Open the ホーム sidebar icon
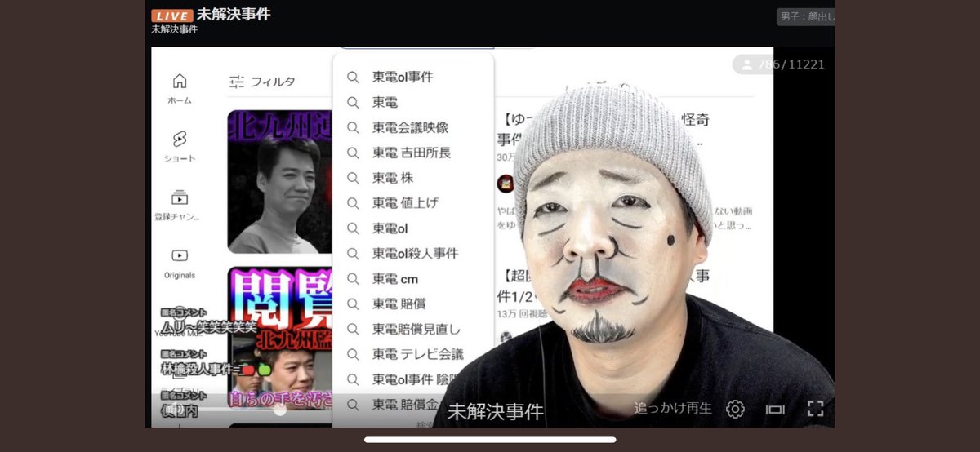The image size is (980, 452). (180, 80)
